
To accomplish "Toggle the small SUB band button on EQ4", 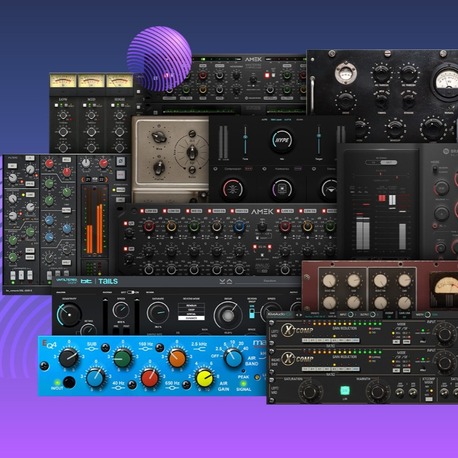I will click(105, 348).
